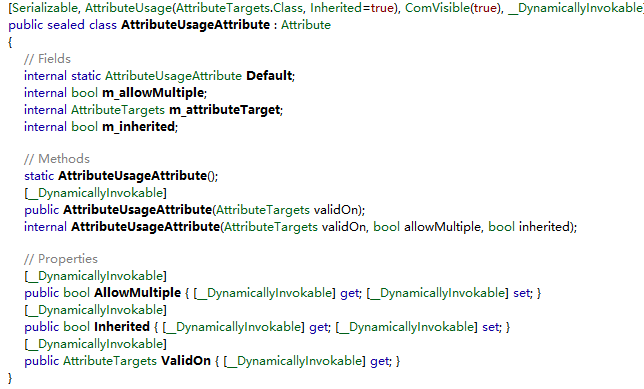Click __DynamicallyInvokable before the ValidOn get accessor

[x=294, y=361]
